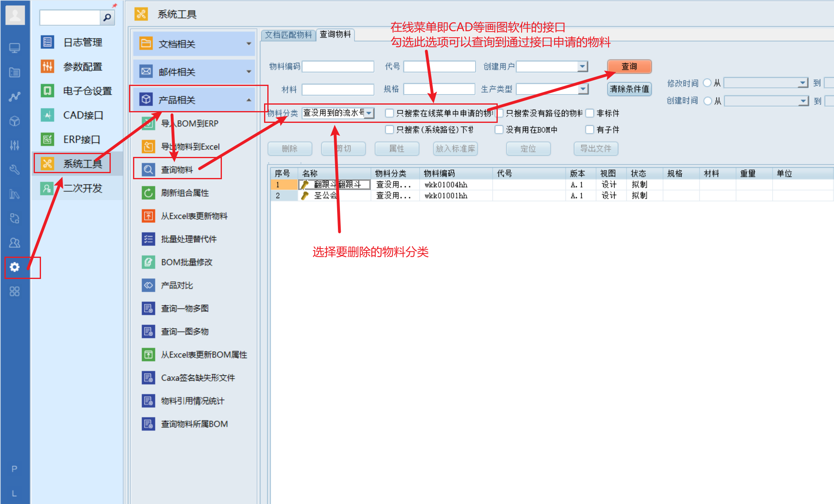Screen dimensions: 834x504
Task: Click the 电子仓设置 icon
Action: (x=47, y=90)
